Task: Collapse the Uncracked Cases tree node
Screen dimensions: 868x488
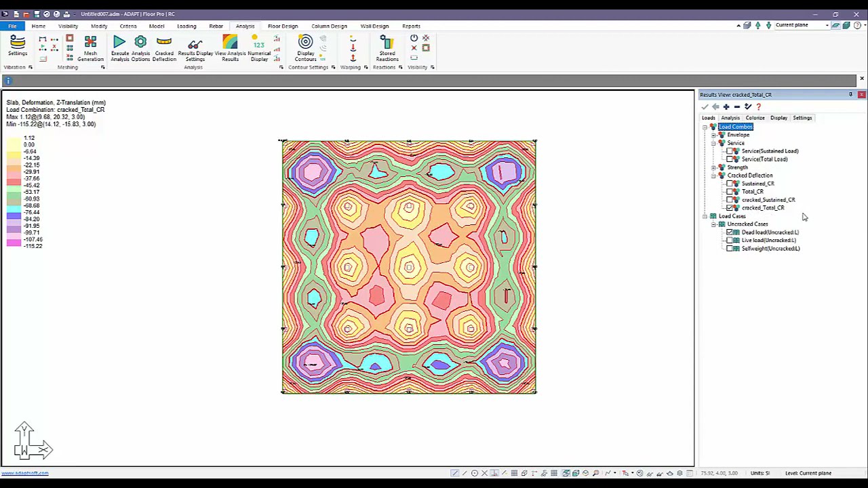Action: 713,224
